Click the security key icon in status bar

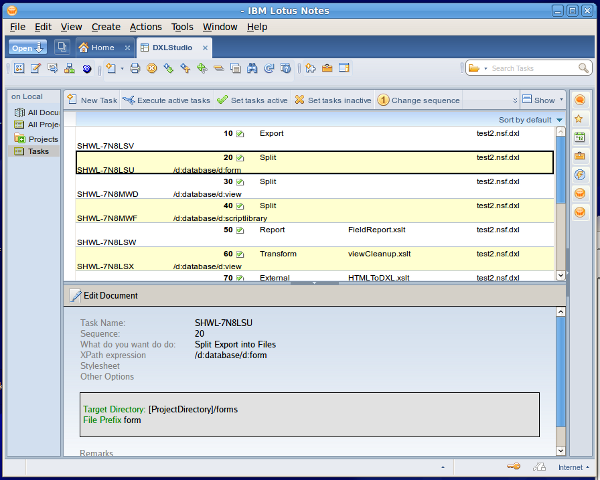point(514,467)
